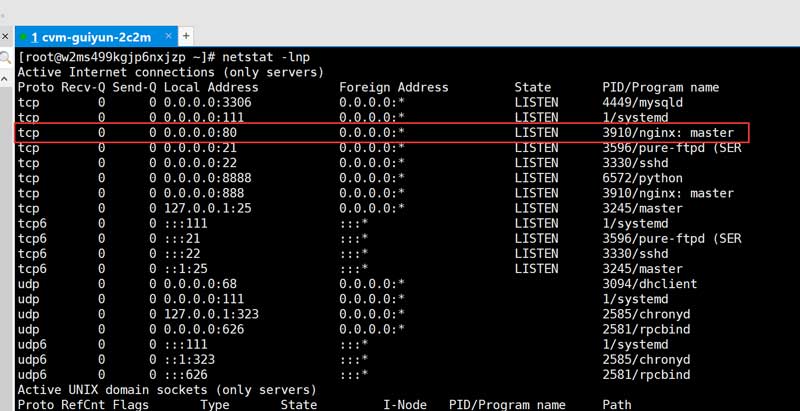The image size is (800, 411).
Task: Click the Path column header
Action: (618, 404)
